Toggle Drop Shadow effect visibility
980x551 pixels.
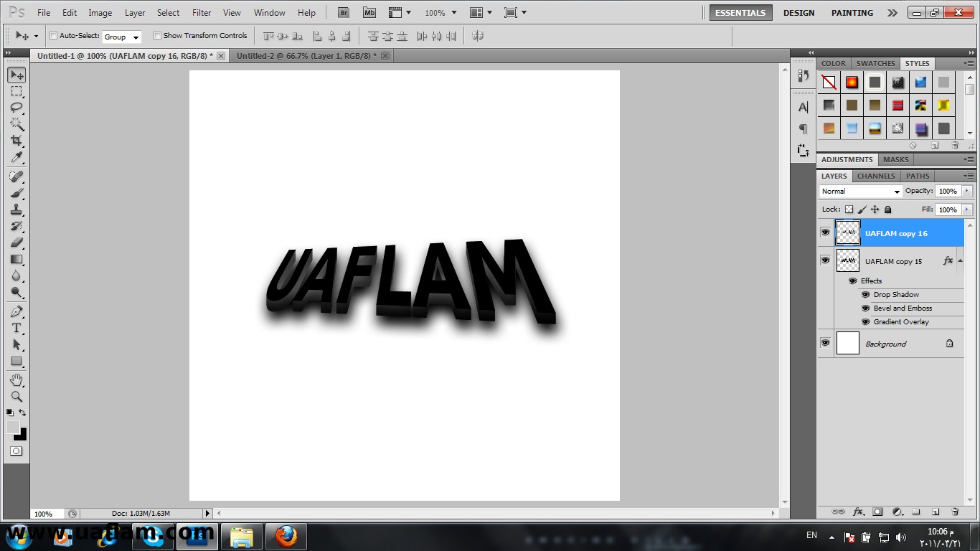[865, 295]
